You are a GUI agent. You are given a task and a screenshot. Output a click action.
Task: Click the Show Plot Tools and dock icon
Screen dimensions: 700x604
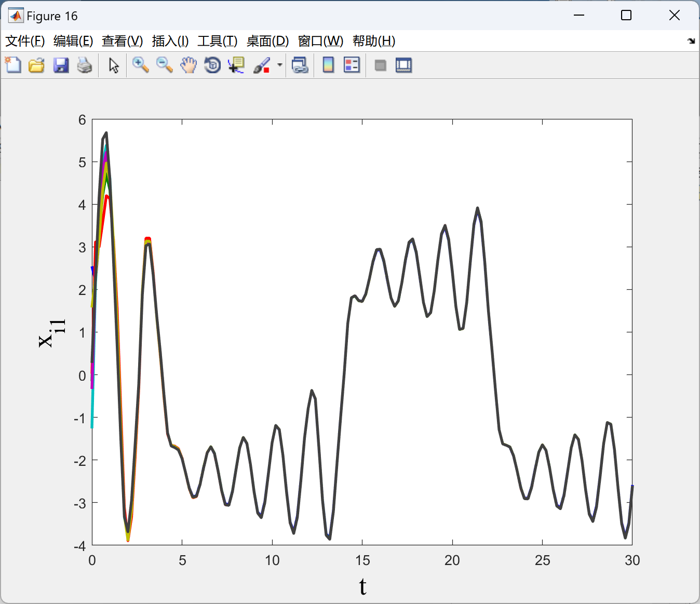point(403,65)
